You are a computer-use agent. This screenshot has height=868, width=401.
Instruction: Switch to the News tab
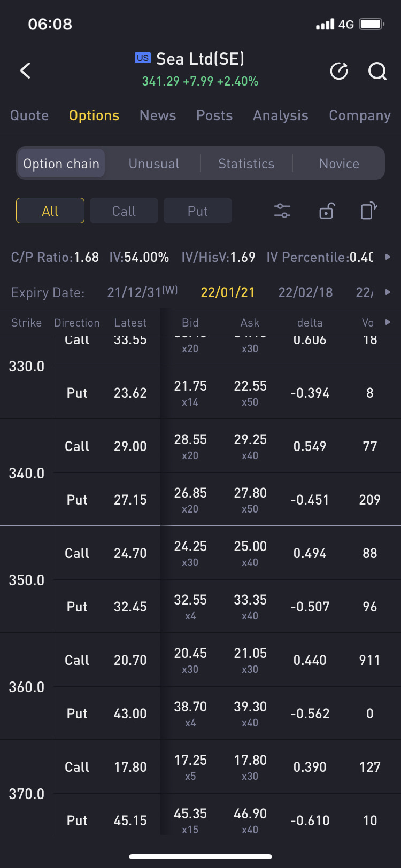click(x=158, y=115)
